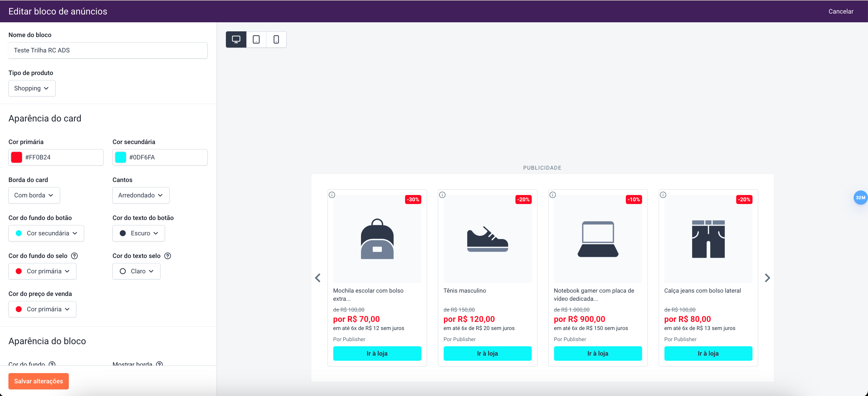The height and width of the screenshot is (396, 868).
Task: Open the Tipo de produto Shopping dropdown
Action: 32,88
